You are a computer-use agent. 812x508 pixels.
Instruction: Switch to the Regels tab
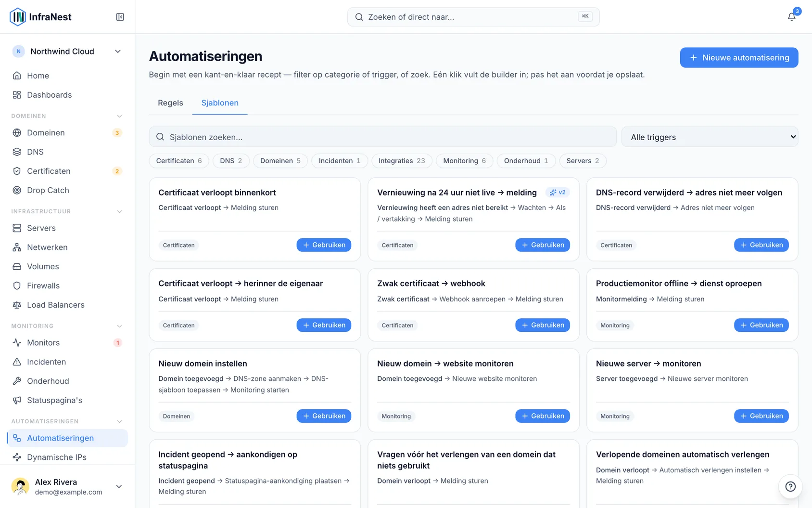170,103
